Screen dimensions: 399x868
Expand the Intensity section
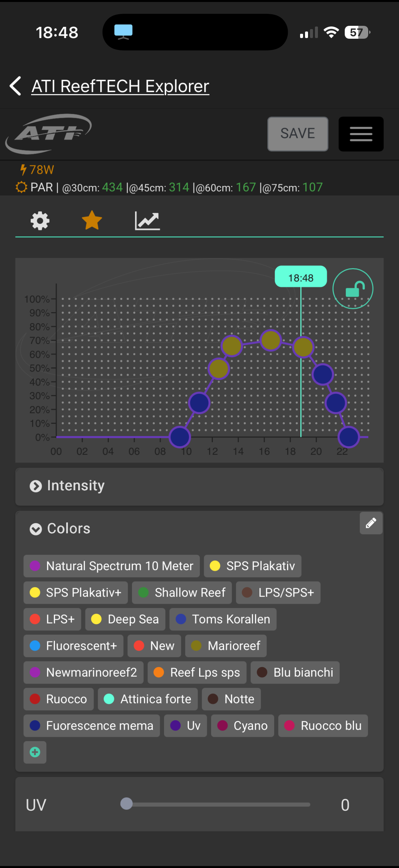tap(199, 486)
